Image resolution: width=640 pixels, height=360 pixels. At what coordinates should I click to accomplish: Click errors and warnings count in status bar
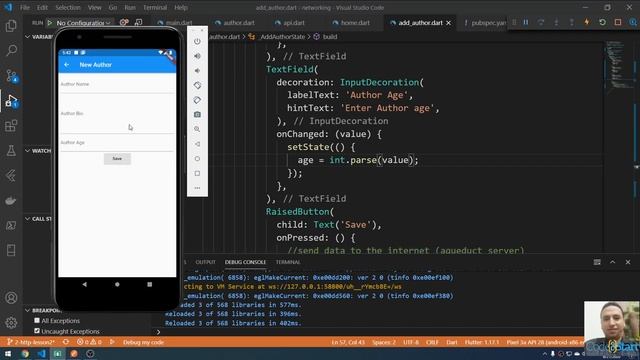(89, 342)
